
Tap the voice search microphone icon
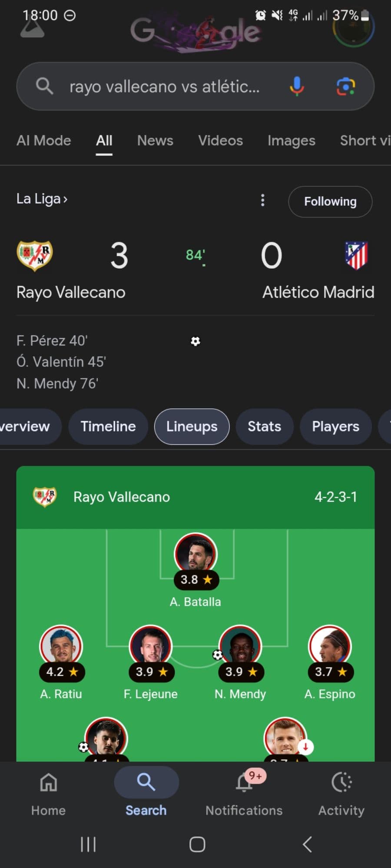click(x=297, y=86)
